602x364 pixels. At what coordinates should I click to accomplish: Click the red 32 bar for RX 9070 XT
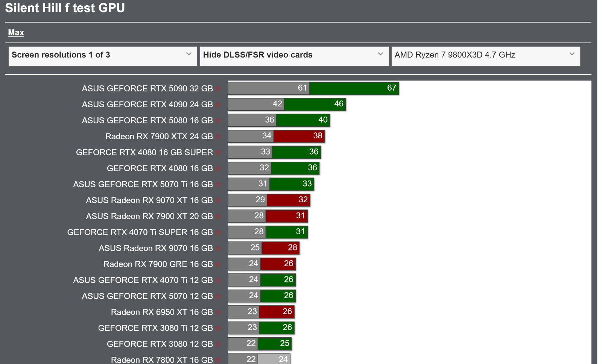[289, 200]
